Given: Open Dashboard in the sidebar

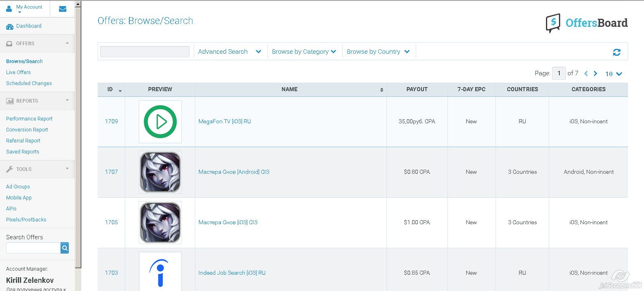Looking at the screenshot, I should click(28, 26).
